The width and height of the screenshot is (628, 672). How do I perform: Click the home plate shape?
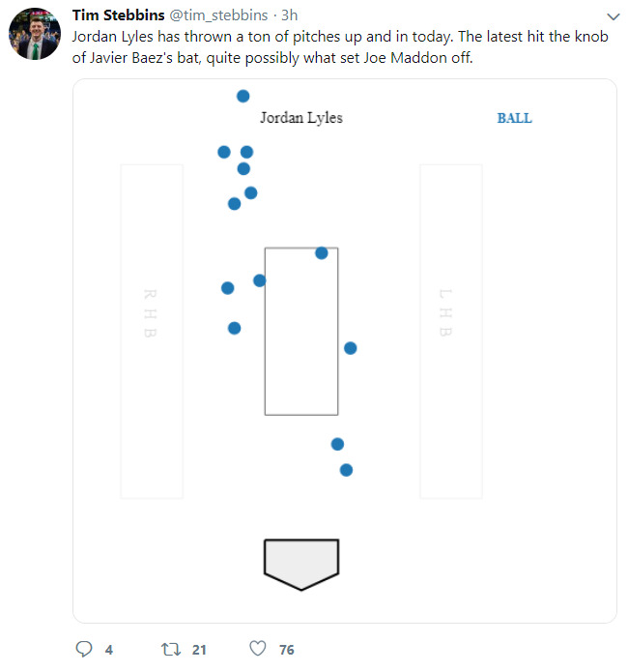point(301,563)
